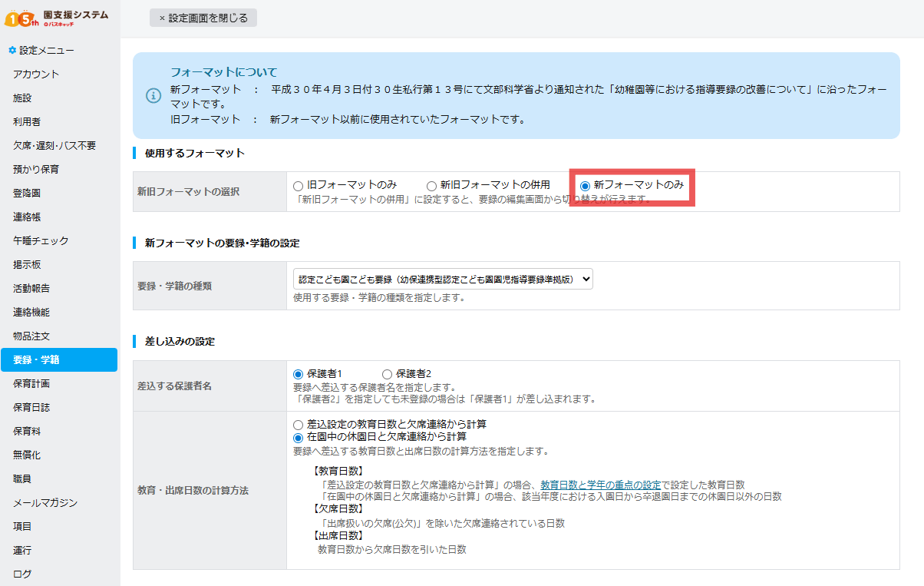The height and width of the screenshot is (586, 924).
Task: Select the 要録・学籍 sidebar item
Action: click(36, 359)
